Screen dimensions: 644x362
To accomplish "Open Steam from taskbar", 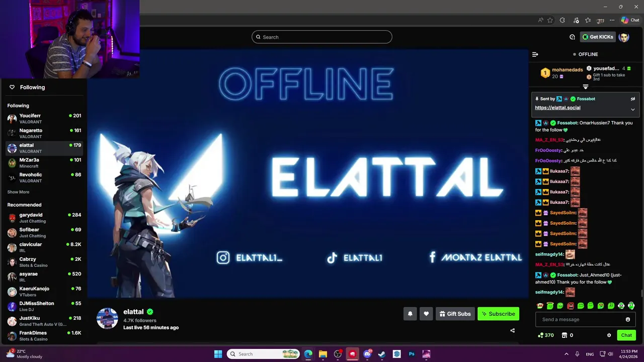I will click(x=382, y=354).
